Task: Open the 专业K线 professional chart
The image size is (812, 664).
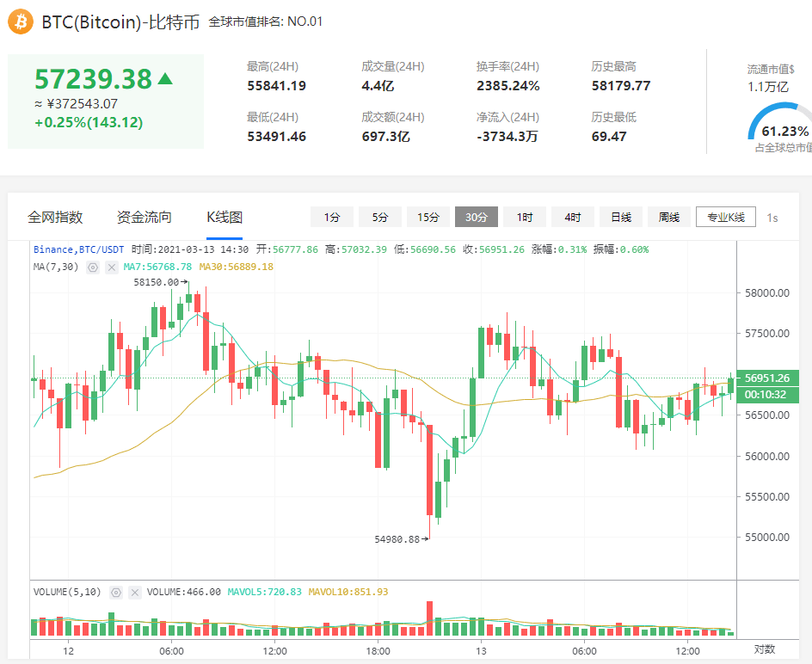Action: (726, 217)
